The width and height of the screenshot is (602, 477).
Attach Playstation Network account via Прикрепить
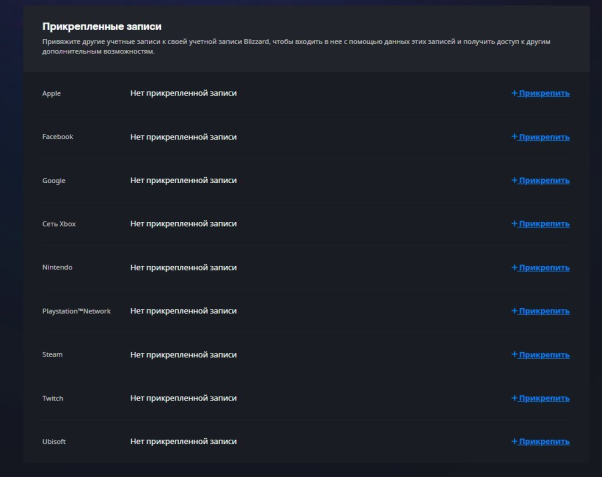[x=541, y=311]
